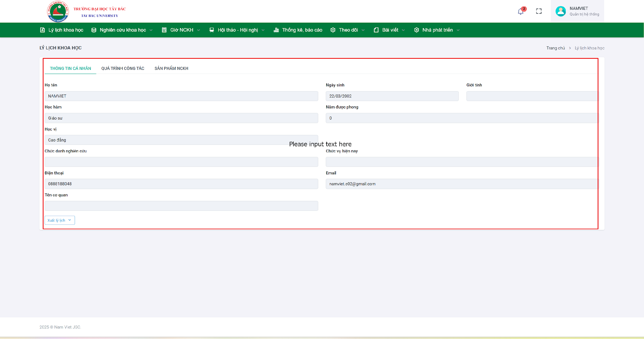644x339 pixels.
Task: Click the Năm được phong field
Action: (462, 118)
